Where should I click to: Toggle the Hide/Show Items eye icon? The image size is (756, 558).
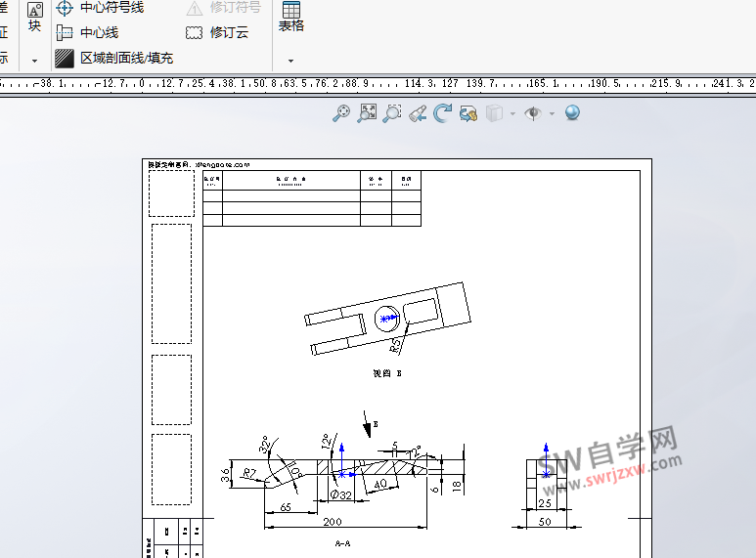coord(533,114)
